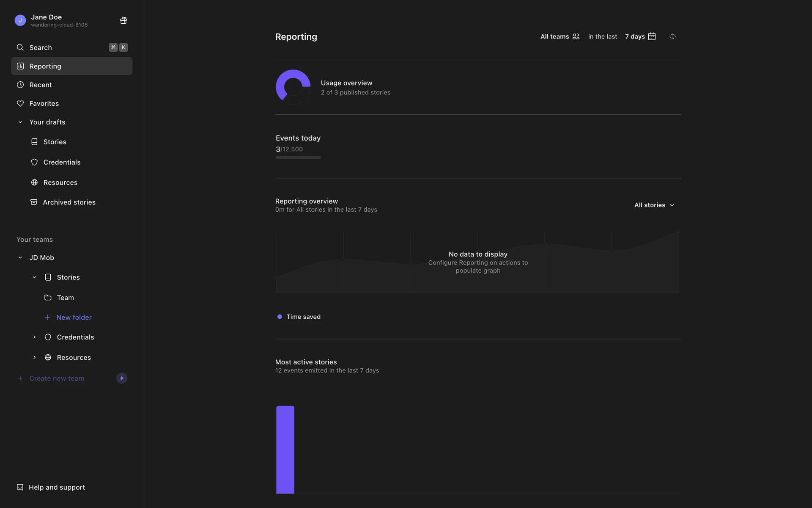Screen dimensions: 812x508
Task: Expand the JD Mob Resources chevron
Action: (34, 357)
